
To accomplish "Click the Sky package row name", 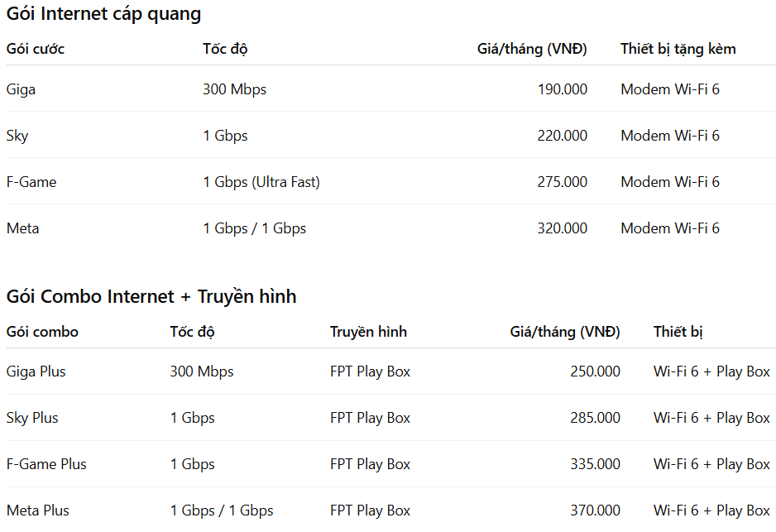I will pos(17,136).
